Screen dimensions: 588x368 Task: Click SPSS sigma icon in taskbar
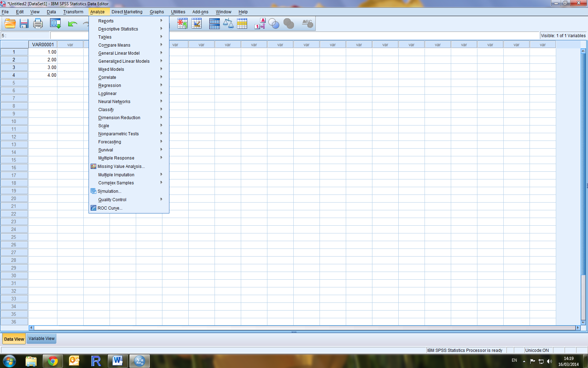(139, 361)
